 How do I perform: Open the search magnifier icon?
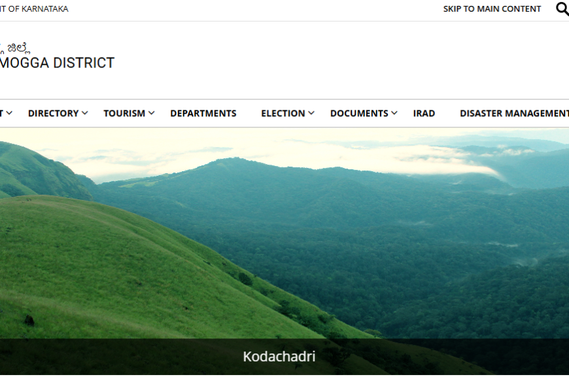click(x=562, y=8)
